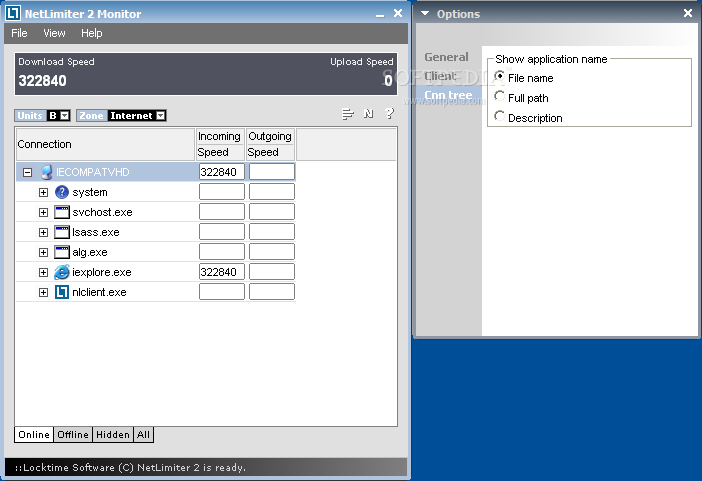This screenshot has height=481, width=702.
Task: Select the IECOMPATVHD row label
Action: coord(93,172)
